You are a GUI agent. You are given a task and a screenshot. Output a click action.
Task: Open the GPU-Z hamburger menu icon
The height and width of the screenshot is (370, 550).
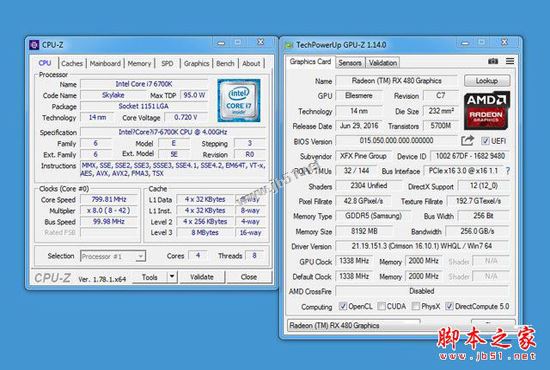(x=510, y=61)
